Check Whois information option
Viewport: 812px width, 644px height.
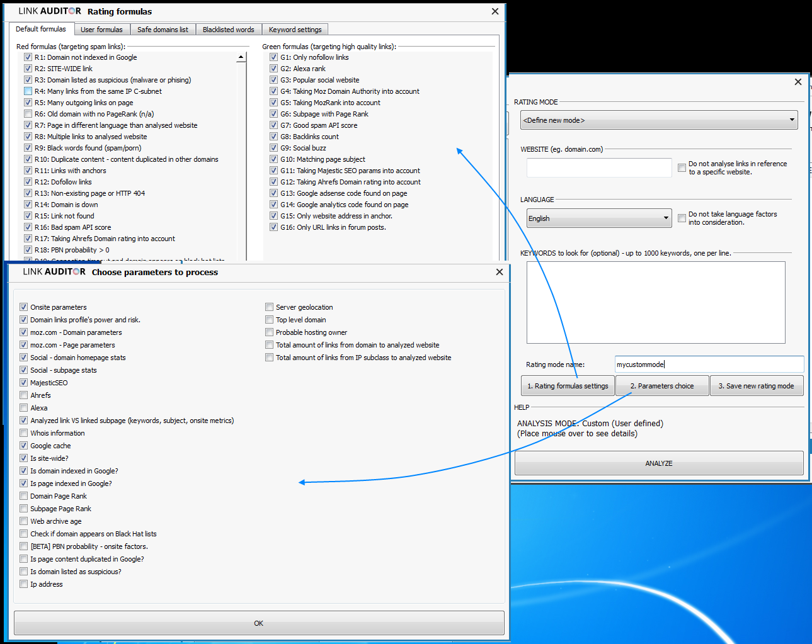[x=23, y=433]
